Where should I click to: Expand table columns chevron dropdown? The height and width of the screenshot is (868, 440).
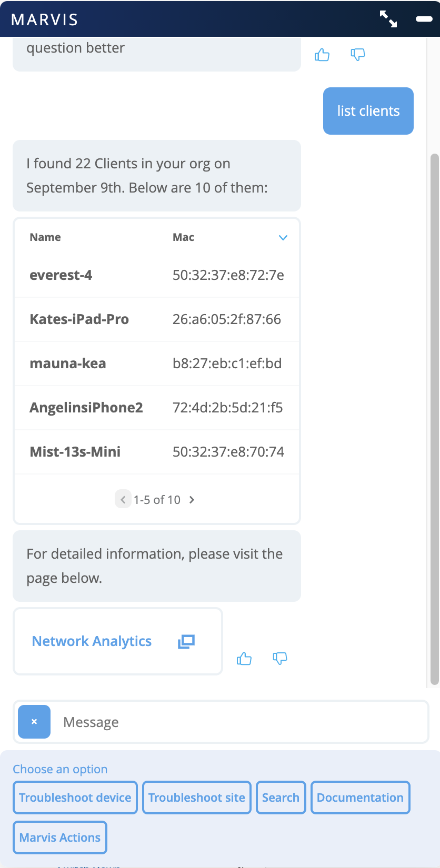[x=283, y=238]
